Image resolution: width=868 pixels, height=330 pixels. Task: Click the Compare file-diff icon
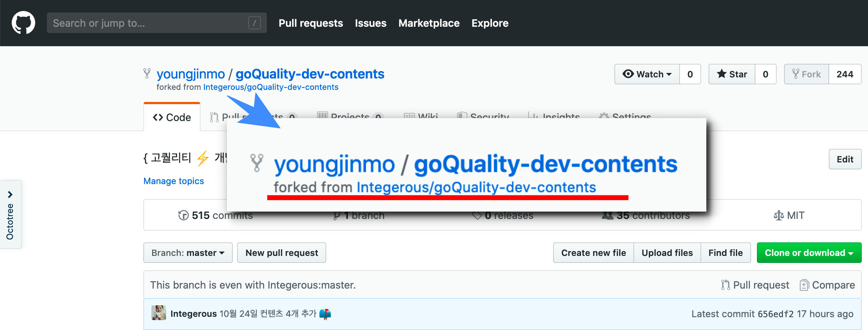click(804, 285)
